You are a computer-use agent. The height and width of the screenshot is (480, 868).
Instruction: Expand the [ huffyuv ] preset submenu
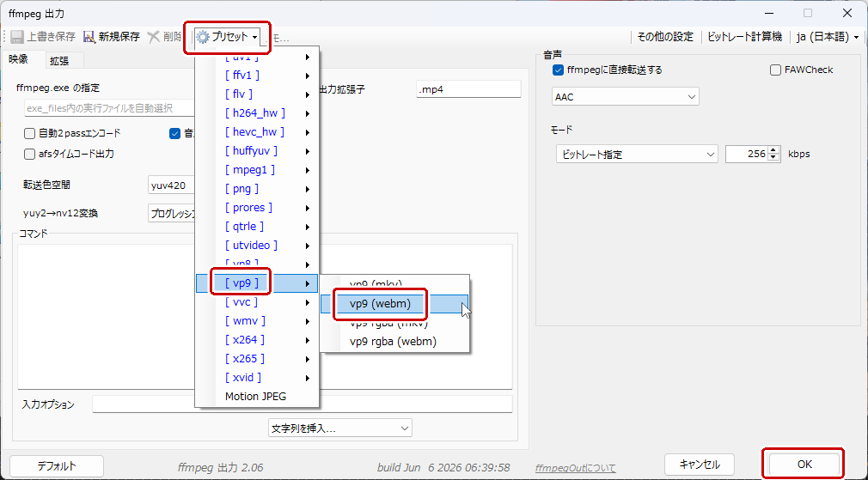(x=257, y=151)
